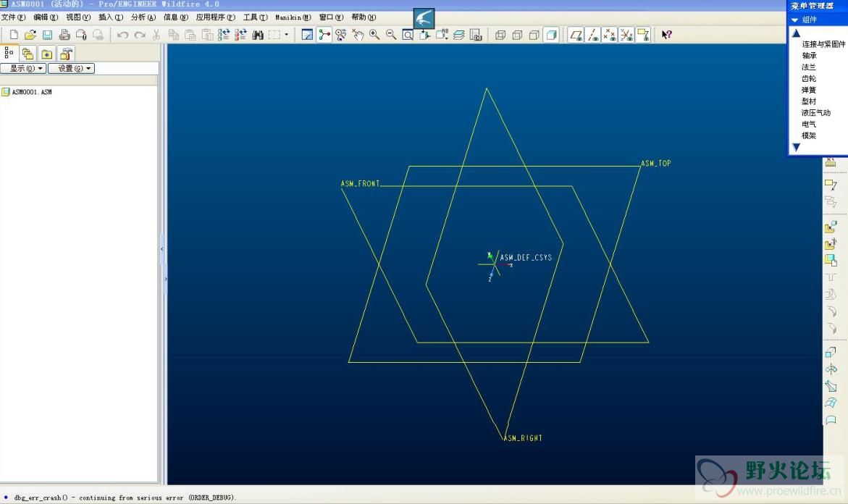Click the down arrow in menu manager
This screenshot has height=504, width=848.
[x=796, y=147]
